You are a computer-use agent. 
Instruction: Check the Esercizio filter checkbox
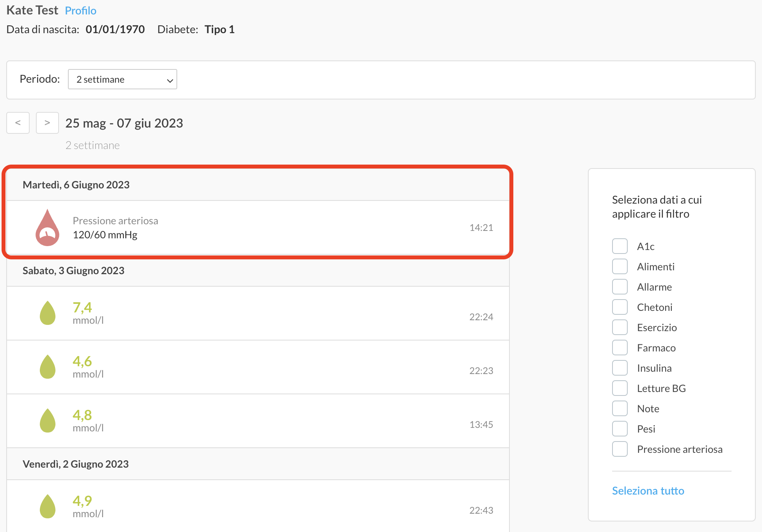(x=620, y=328)
